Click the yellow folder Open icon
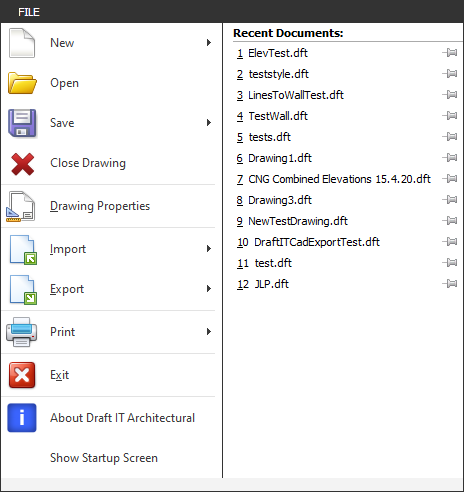Image resolution: width=464 pixels, height=492 pixels. (x=22, y=83)
